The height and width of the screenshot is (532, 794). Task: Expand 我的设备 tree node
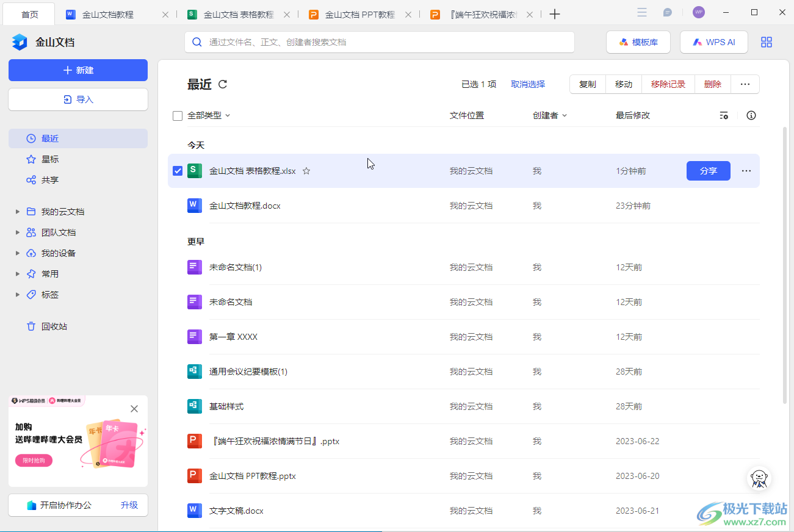pos(18,253)
